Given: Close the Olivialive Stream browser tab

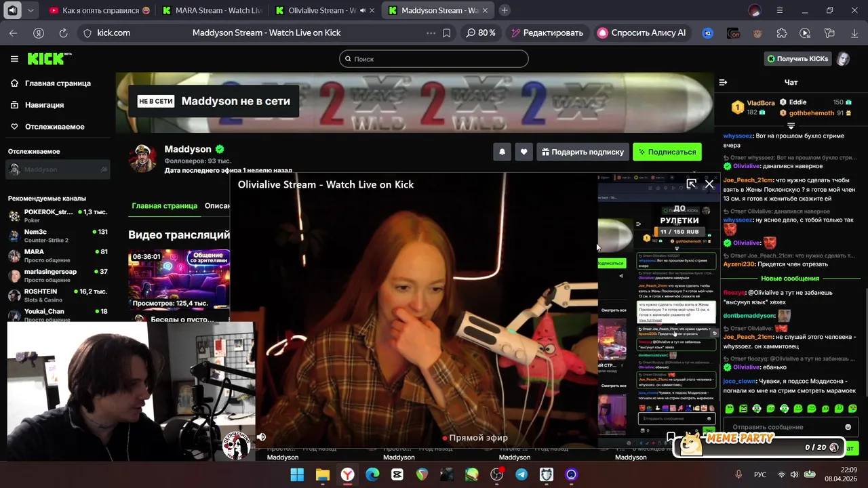Looking at the screenshot, I should click(372, 10).
